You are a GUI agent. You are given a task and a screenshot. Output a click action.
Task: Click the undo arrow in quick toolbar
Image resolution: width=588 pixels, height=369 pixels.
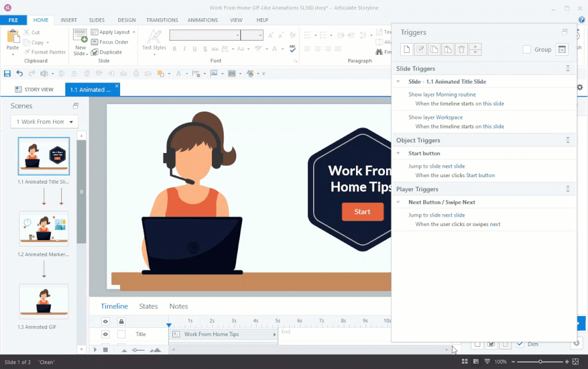(x=19, y=74)
